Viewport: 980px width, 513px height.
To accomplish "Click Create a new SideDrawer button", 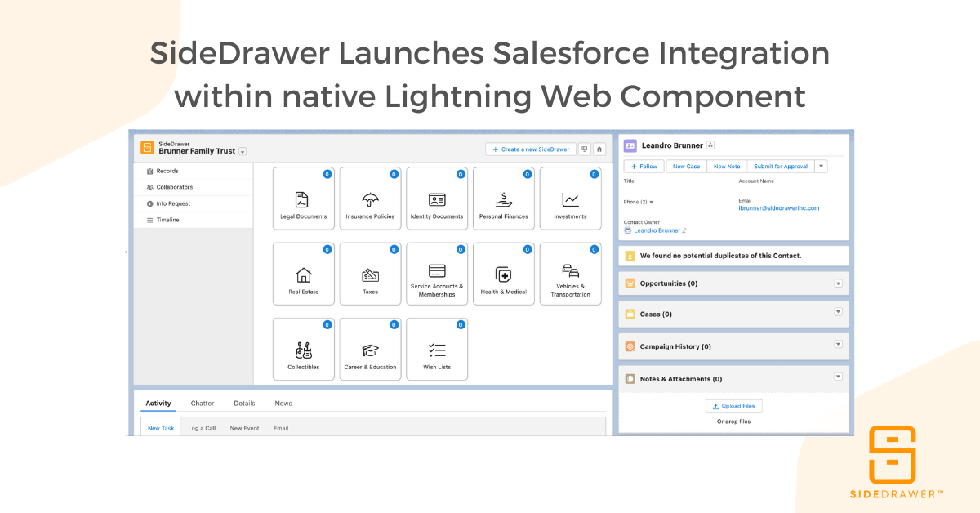I will pos(530,149).
